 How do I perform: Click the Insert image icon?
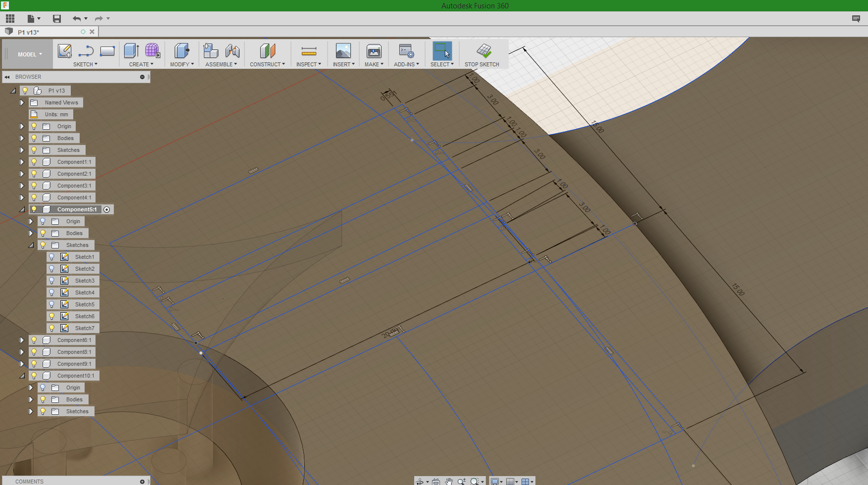[x=343, y=50]
